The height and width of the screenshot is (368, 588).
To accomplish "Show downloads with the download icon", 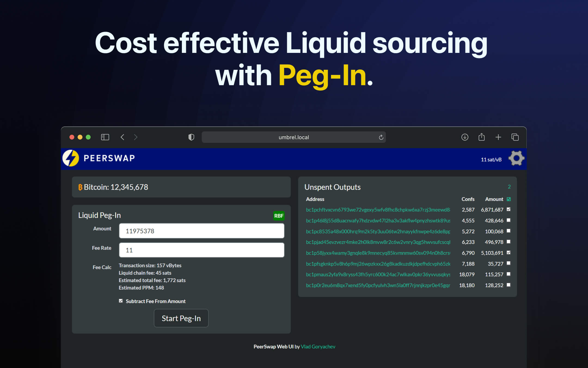I will (465, 137).
